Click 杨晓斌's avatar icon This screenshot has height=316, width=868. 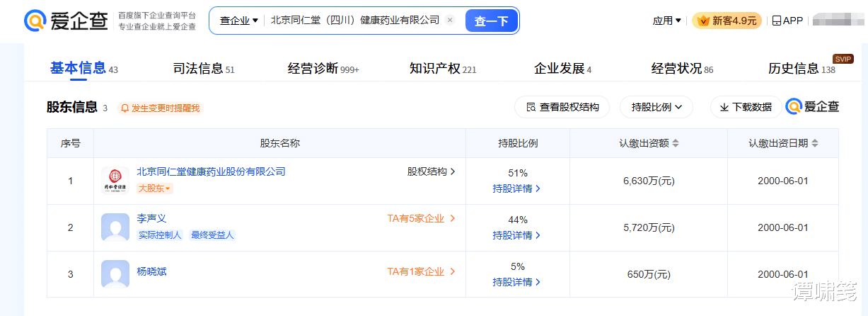point(115,274)
